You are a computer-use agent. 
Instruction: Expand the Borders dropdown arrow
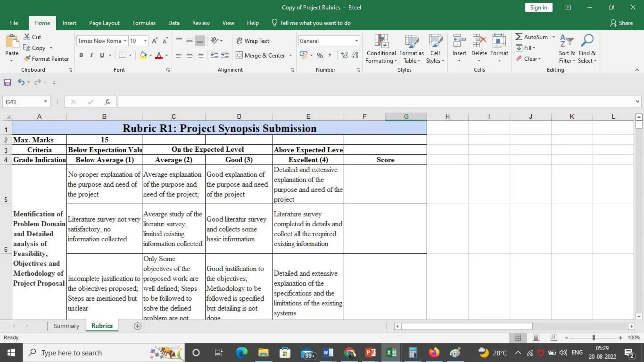pos(130,55)
